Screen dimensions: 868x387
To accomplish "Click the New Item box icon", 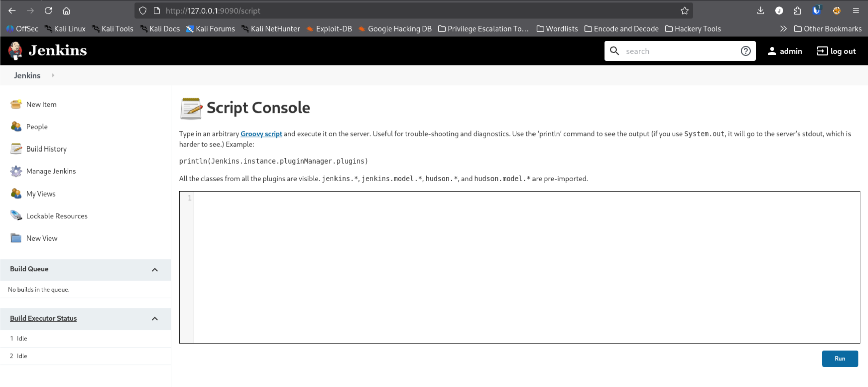I will pos(16,104).
